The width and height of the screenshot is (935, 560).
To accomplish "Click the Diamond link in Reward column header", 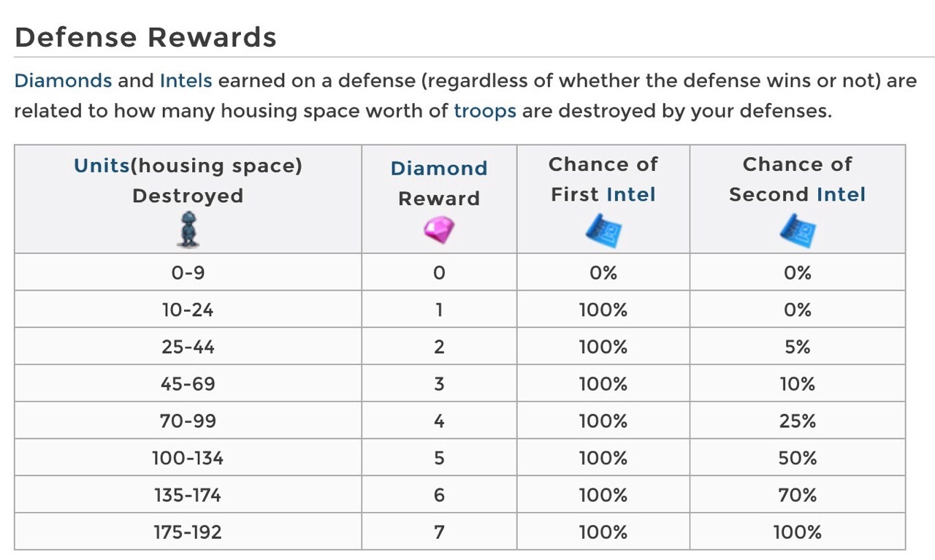I will click(439, 169).
